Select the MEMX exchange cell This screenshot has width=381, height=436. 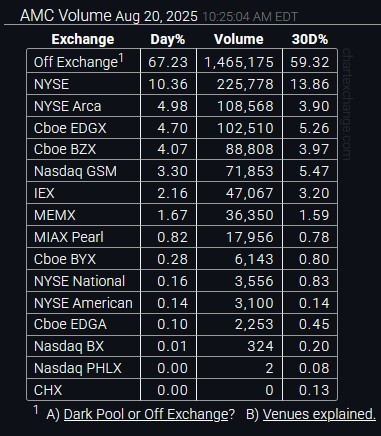[84, 215]
